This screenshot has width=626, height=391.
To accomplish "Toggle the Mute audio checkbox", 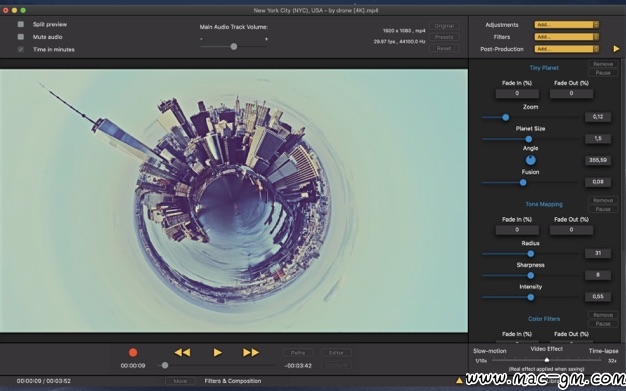I will pos(21,37).
